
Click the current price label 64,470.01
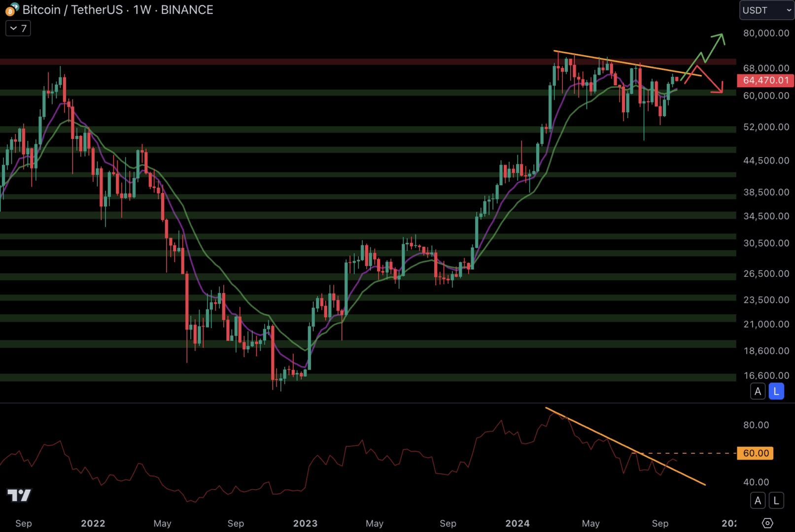[x=765, y=80]
